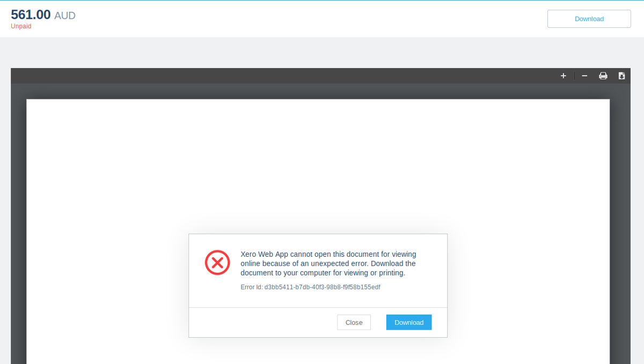The image size is (644, 364).
Task: Click the zoom out icon on the PDF toolbar
Action: 584,76
